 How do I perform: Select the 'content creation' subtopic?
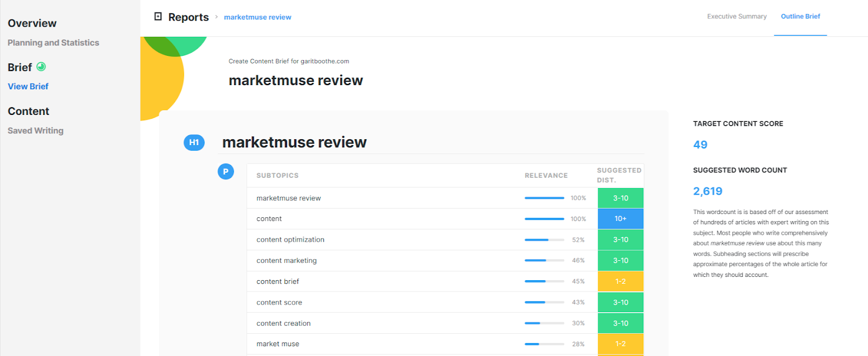[284, 323]
